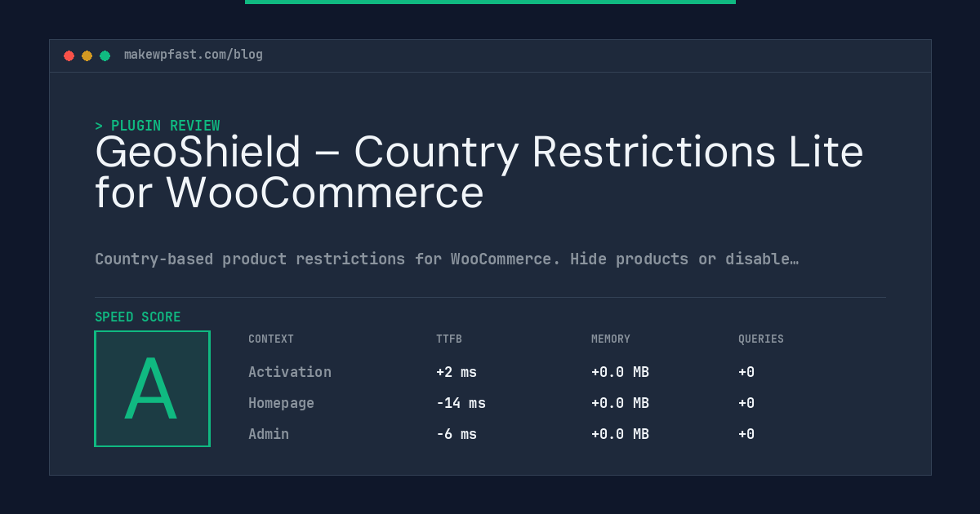Viewport: 980px width, 514px height.
Task: Click the CONTEXT column header
Action: (x=271, y=339)
